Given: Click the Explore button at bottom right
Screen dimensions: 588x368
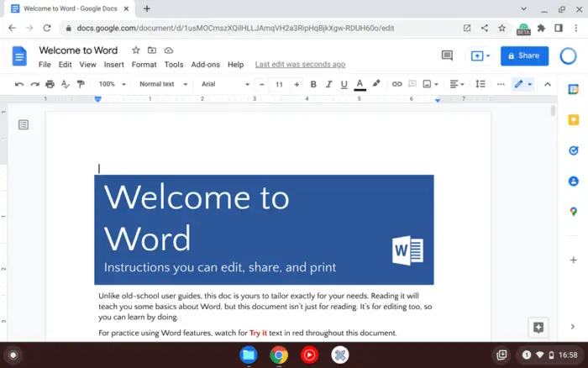Looking at the screenshot, I should coord(538,328).
